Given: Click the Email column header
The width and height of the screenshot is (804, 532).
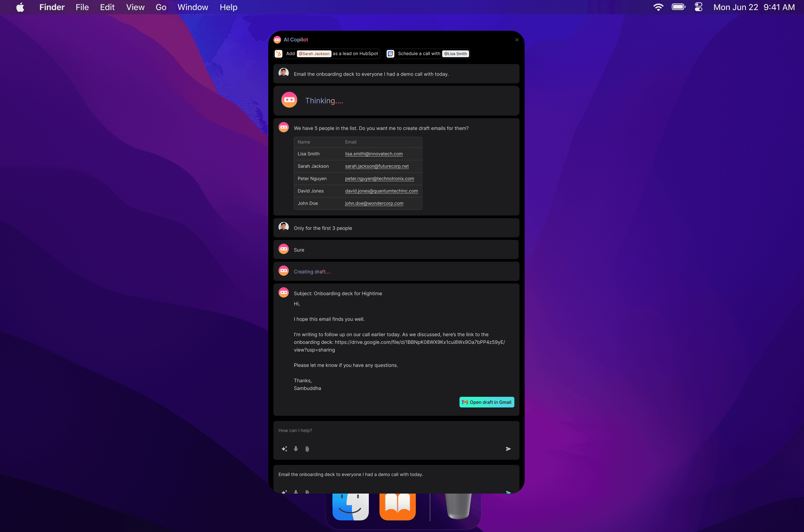Looking at the screenshot, I should point(351,142).
